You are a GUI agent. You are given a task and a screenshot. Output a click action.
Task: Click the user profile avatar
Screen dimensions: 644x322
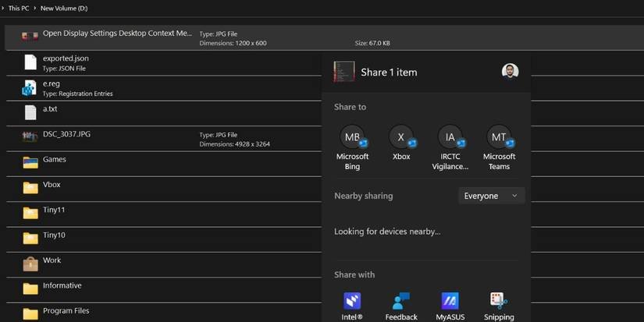pos(511,72)
